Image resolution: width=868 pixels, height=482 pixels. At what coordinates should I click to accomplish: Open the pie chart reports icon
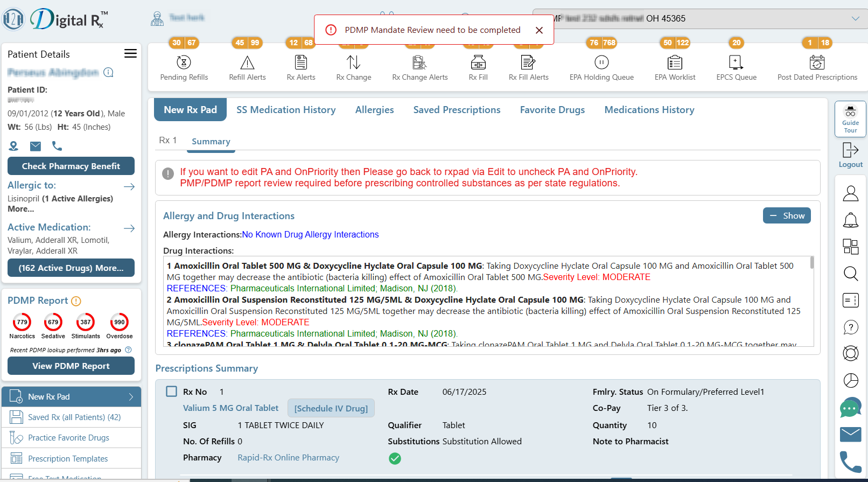coord(851,380)
